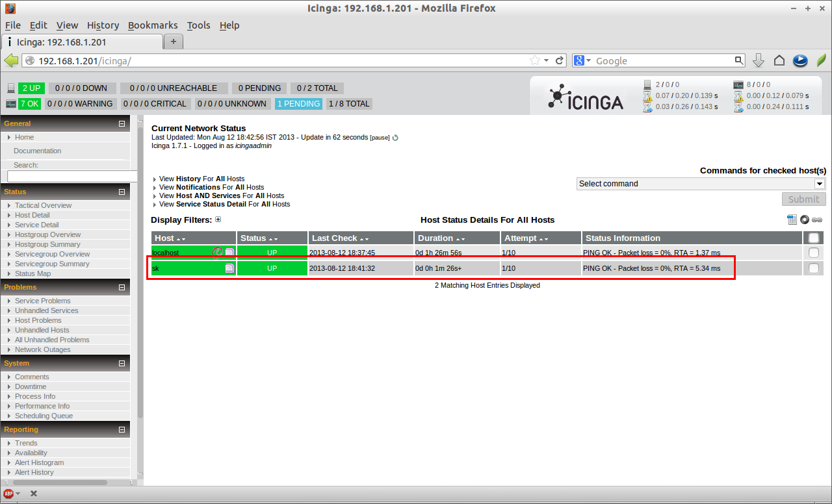Tick the select-all checkbox in table header

pyautogui.click(x=813, y=238)
